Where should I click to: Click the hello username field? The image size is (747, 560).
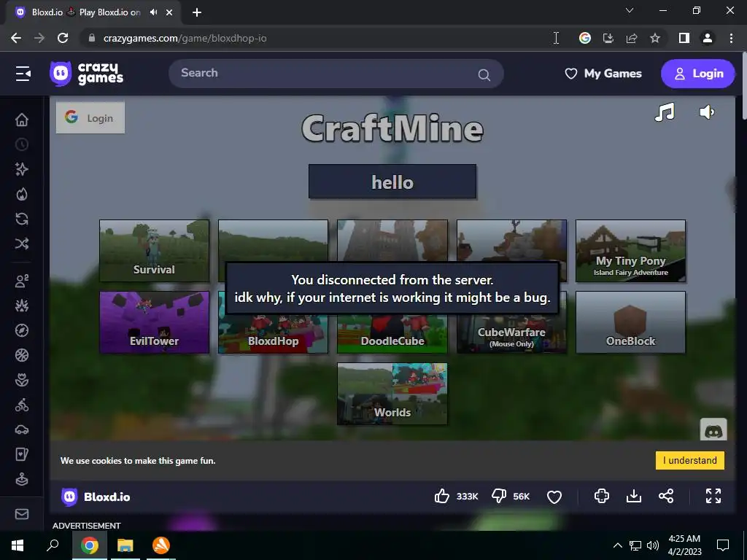392,182
